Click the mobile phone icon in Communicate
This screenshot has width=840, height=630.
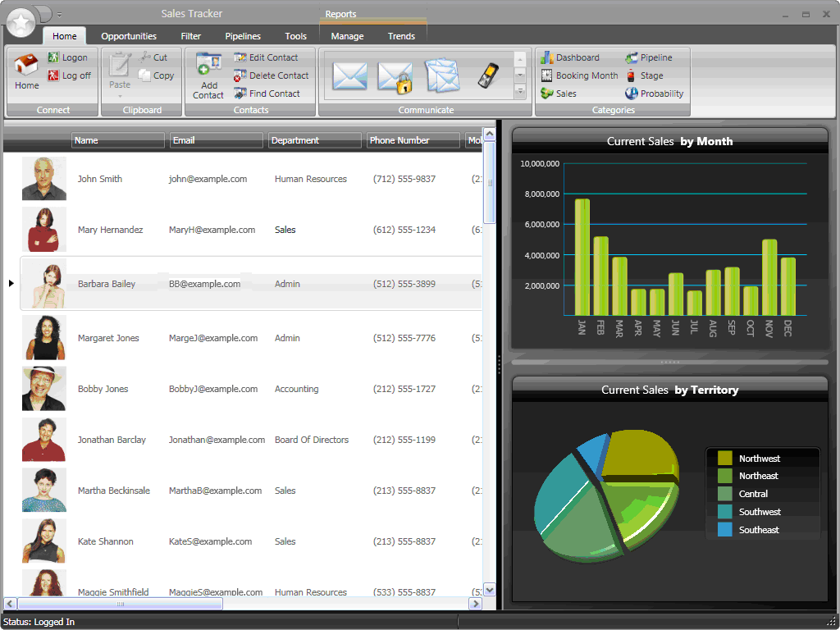pos(488,75)
